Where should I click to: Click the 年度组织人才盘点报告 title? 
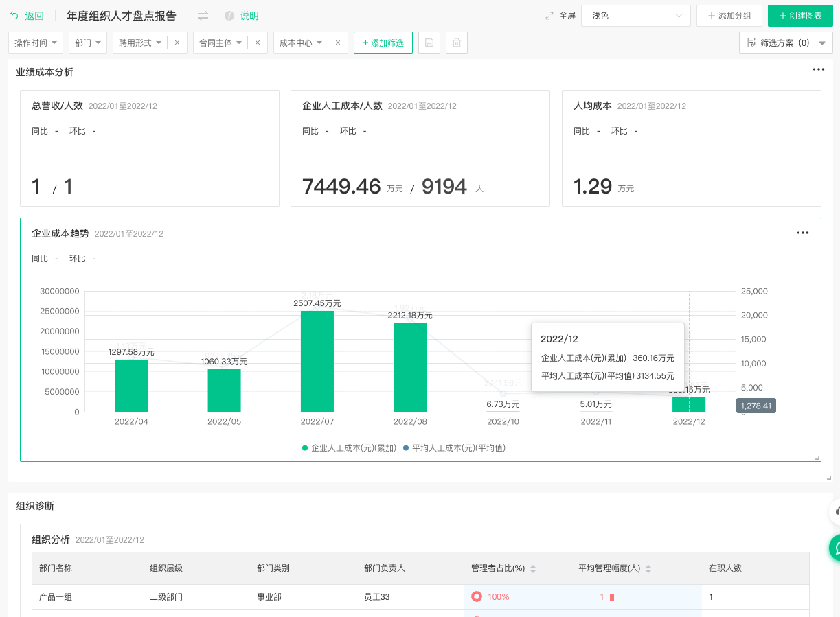(x=122, y=16)
